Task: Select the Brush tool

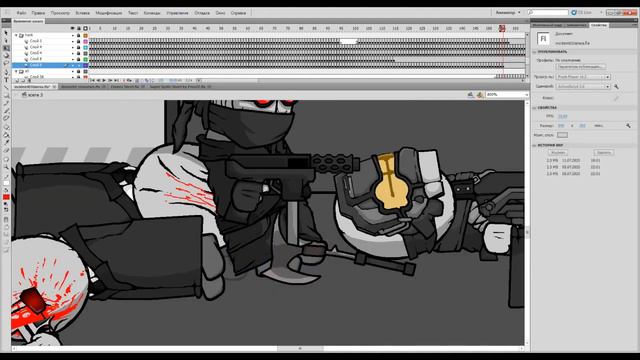Action: 6,111
